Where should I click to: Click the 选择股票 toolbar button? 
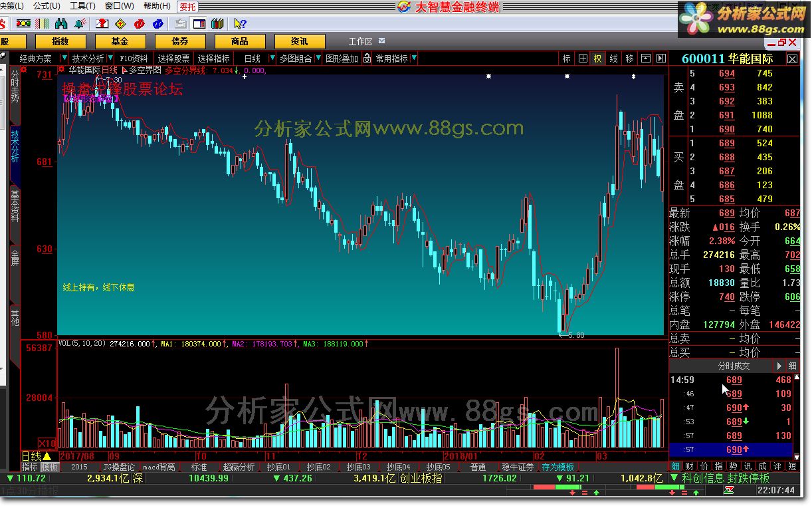tap(175, 59)
